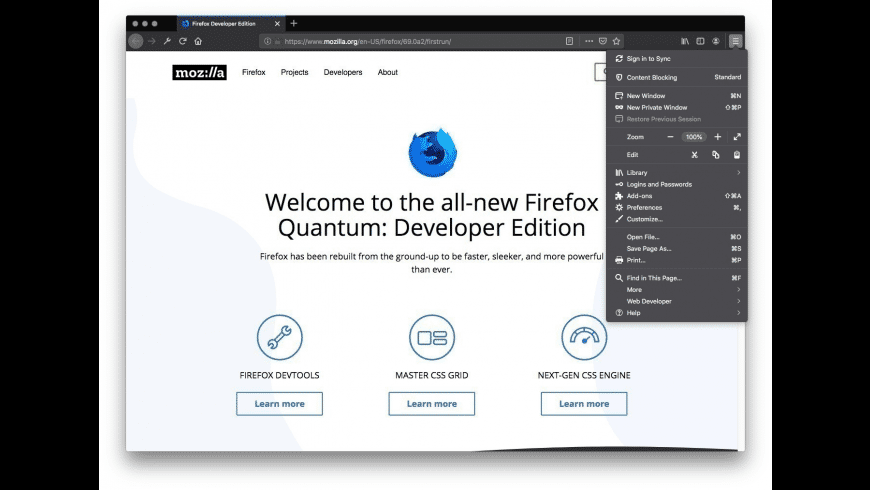Increase zoom with plus button
Image resolution: width=870 pixels, height=490 pixels.
[717, 137]
